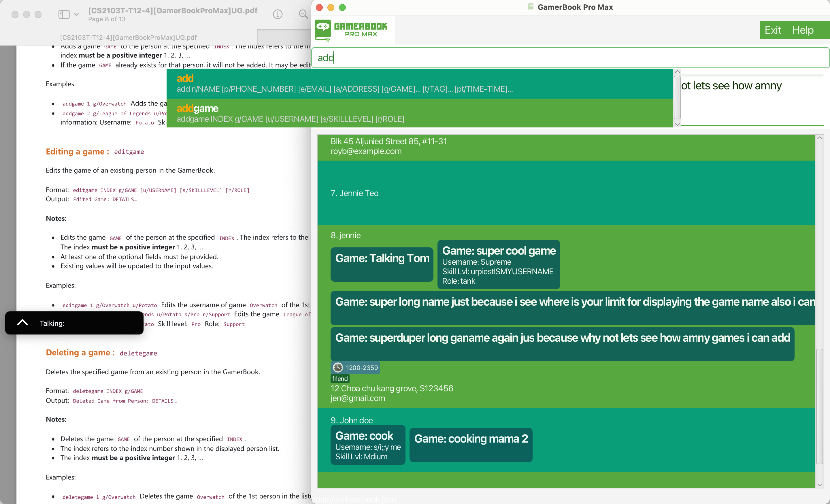Open the sidebar view options dropdown arrow
The image size is (830, 504).
click(x=76, y=14)
